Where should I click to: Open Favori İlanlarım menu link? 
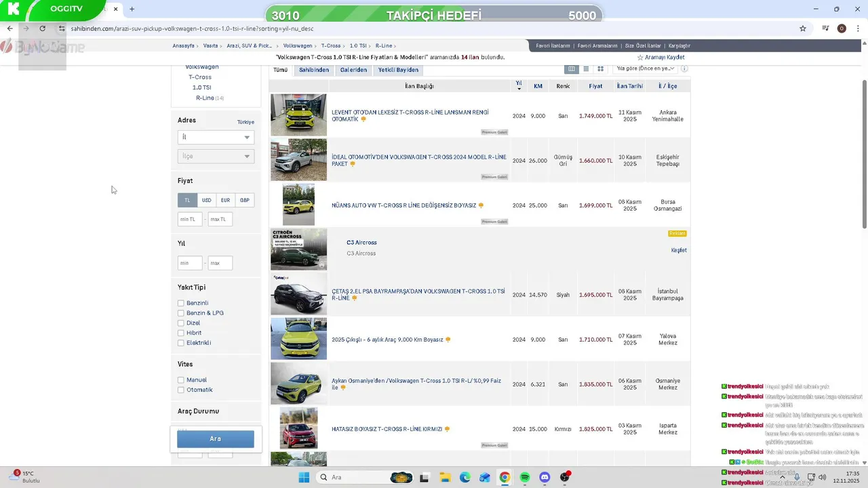click(x=553, y=45)
